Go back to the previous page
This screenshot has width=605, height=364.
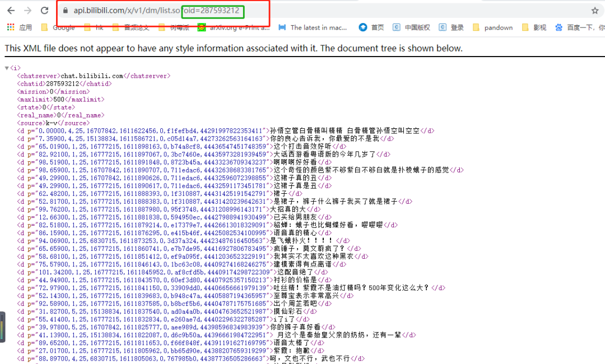[x=11, y=11]
